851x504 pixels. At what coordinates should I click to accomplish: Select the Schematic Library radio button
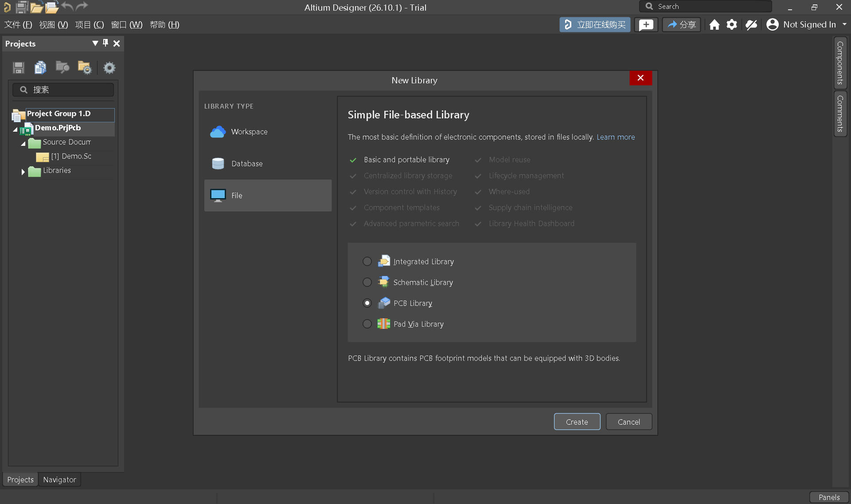pyautogui.click(x=367, y=282)
